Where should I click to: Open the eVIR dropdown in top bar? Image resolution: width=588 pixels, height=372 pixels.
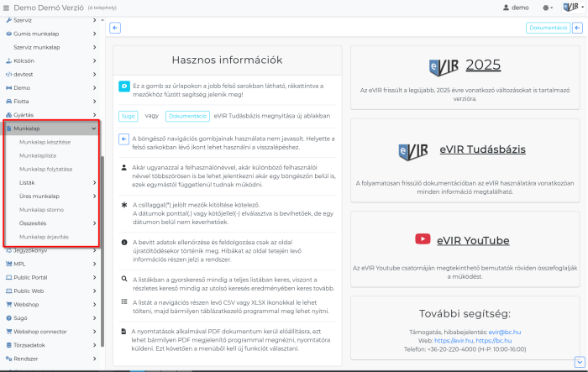pos(574,7)
